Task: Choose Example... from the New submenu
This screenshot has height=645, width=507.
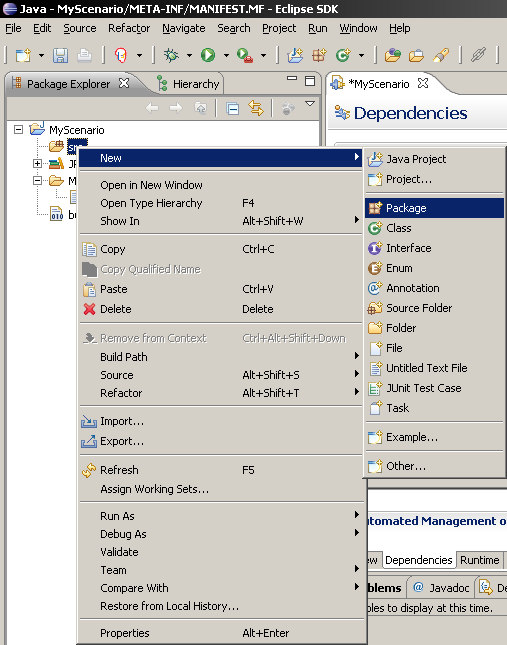Action: [434, 437]
